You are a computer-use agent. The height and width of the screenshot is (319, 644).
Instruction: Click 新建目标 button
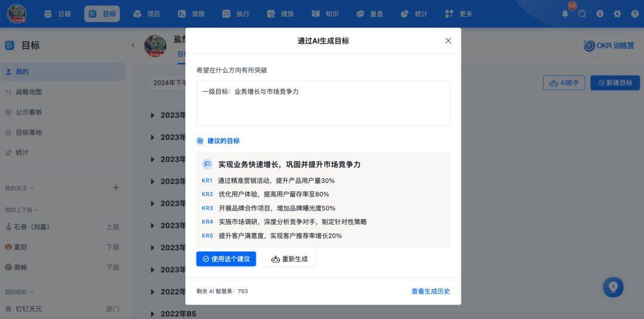coord(615,82)
